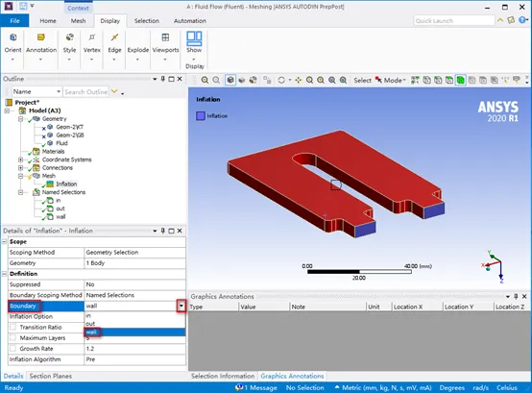Toggle the shaded exterior and edges view icon
The image size is (532, 393).
pyautogui.click(x=230, y=80)
